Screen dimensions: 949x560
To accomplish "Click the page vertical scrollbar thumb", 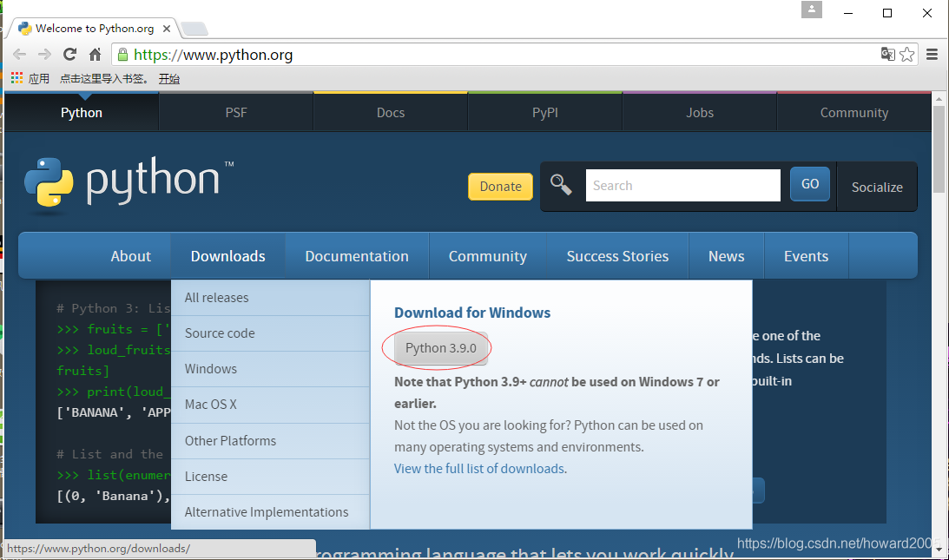I will pos(939,149).
